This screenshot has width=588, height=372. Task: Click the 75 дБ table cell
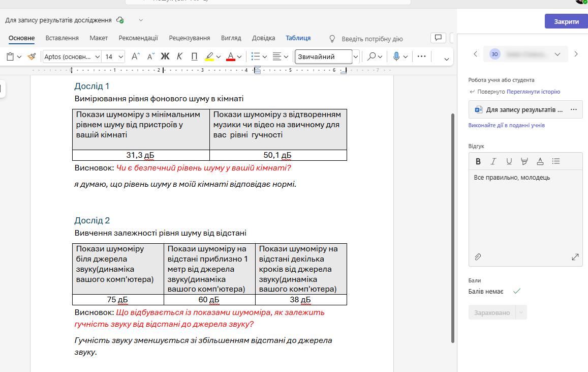tap(118, 300)
